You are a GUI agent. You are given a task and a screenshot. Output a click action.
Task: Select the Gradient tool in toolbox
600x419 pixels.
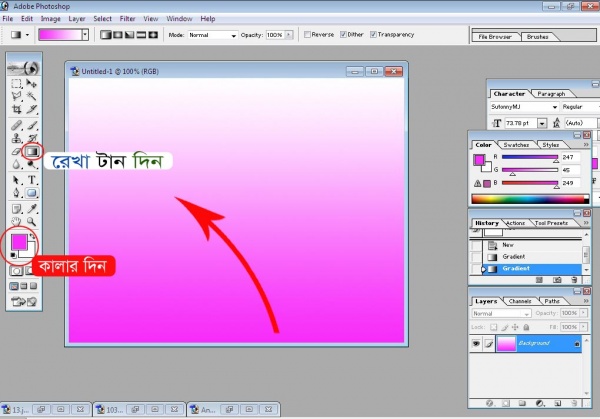(32, 152)
